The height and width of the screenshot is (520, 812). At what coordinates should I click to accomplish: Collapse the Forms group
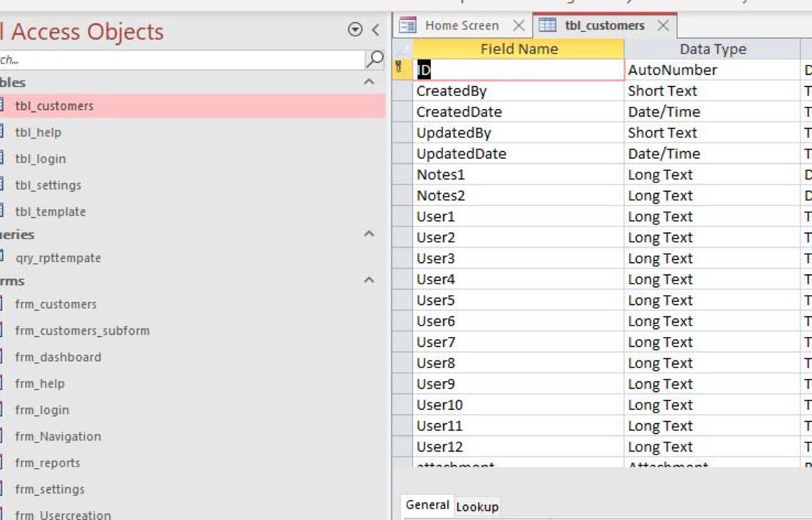(x=370, y=279)
